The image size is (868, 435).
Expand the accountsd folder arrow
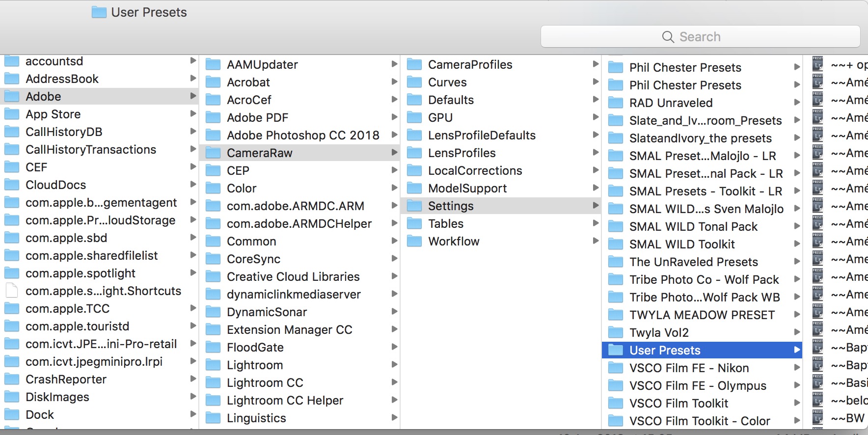[x=193, y=60]
